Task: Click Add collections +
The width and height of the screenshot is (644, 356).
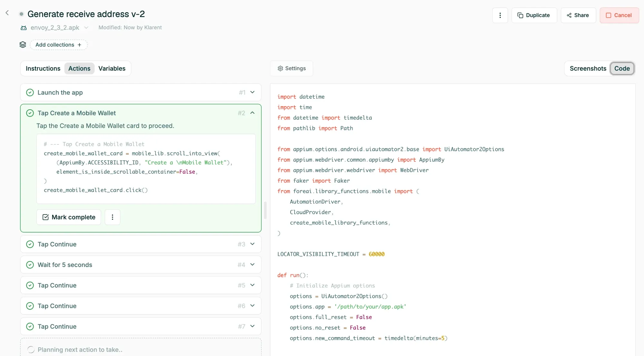Action: point(59,45)
